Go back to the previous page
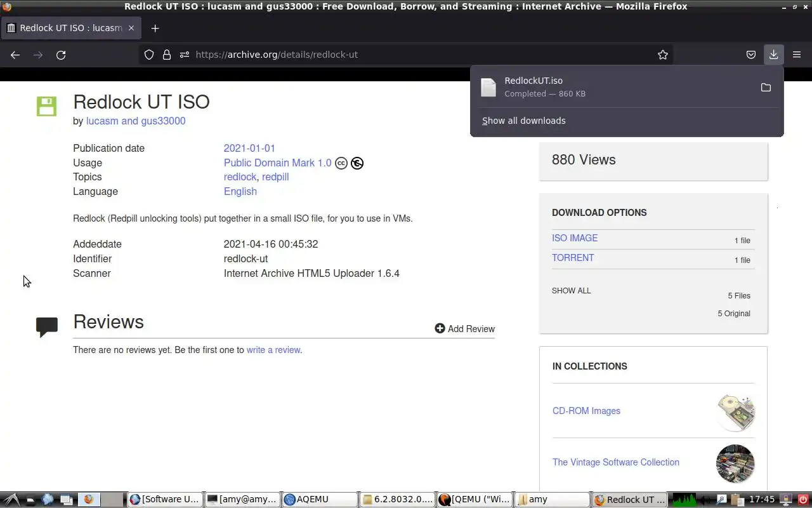 pos(15,55)
